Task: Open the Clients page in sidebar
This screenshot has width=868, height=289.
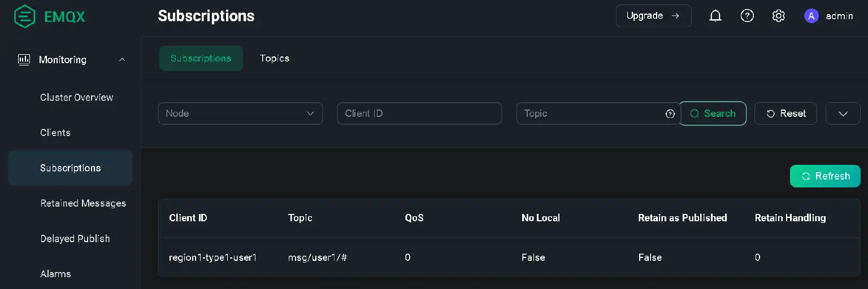Action: [55, 133]
